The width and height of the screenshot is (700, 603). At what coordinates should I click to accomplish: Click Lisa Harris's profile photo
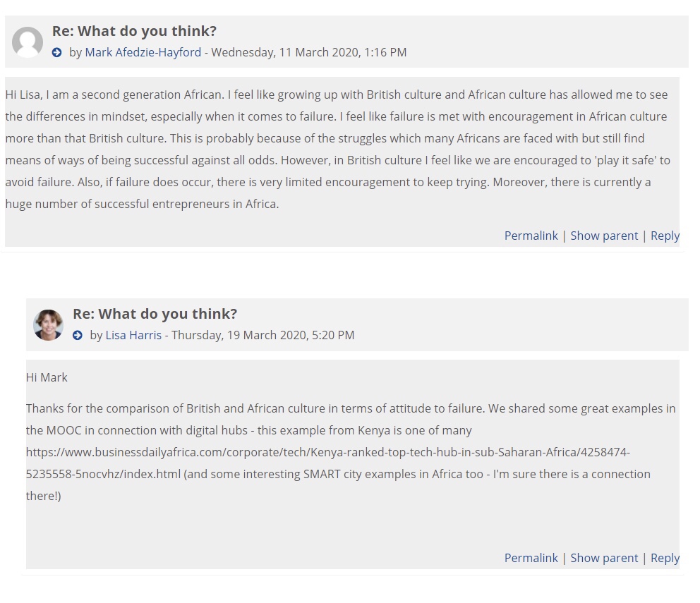49,325
